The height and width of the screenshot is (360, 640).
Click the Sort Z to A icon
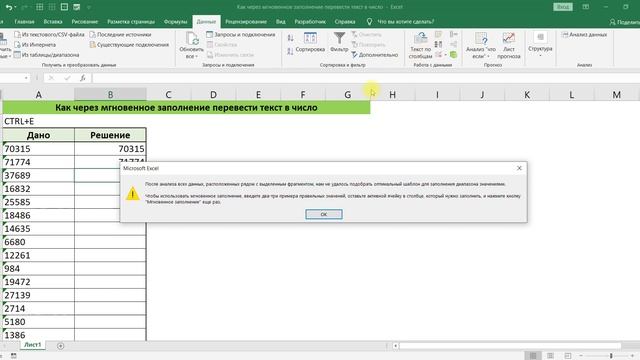pyautogui.click(x=290, y=51)
